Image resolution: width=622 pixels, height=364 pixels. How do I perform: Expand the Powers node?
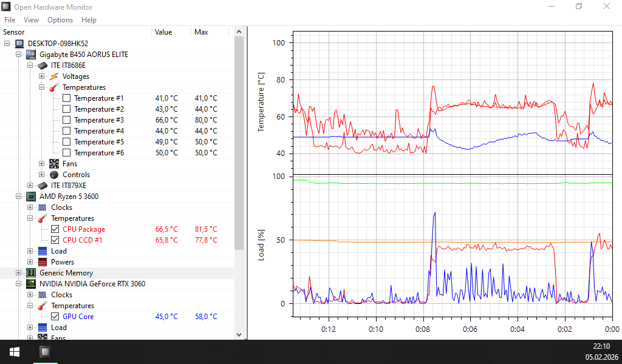coord(30,262)
